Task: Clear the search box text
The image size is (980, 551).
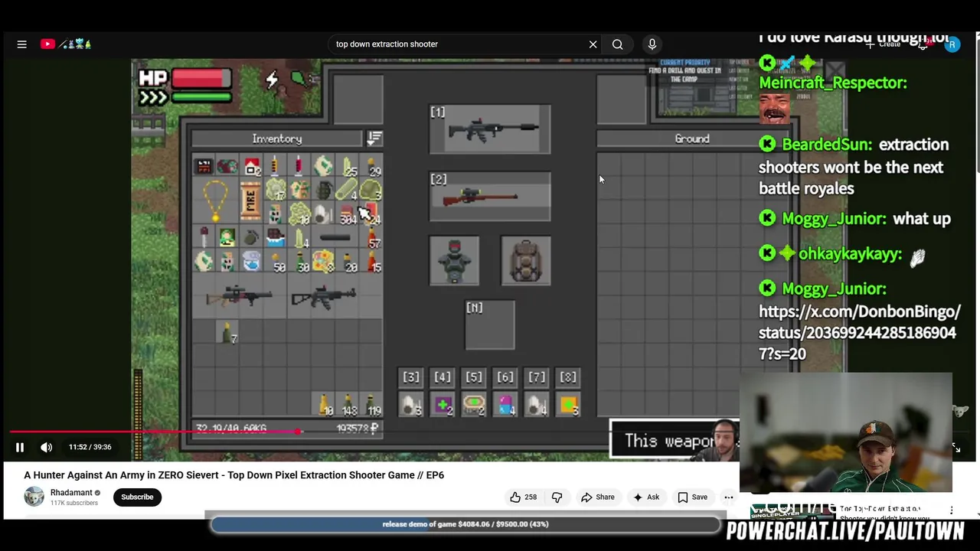Action: 593,44
